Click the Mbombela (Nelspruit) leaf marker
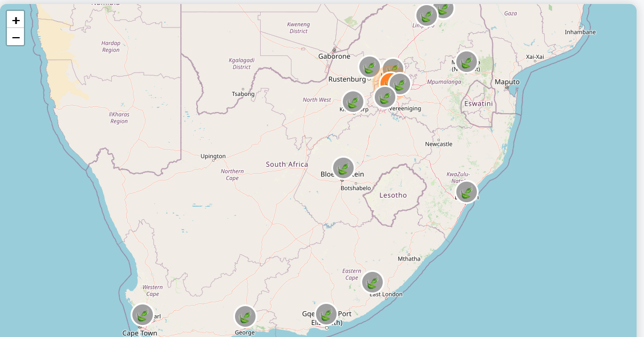 [x=467, y=62]
